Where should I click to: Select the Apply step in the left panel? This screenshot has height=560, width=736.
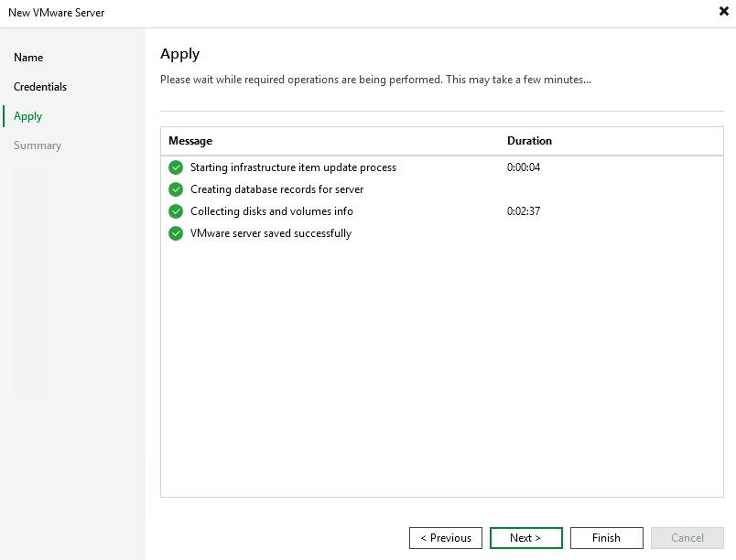click(27, 116)
